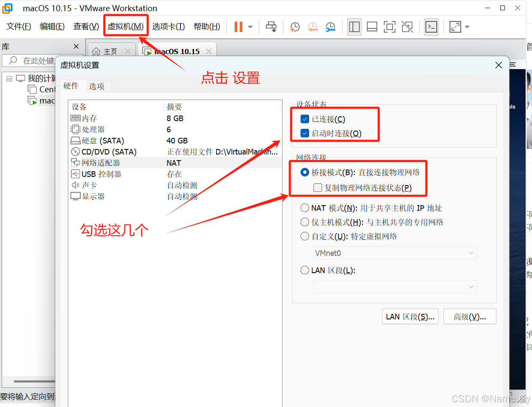Screen dimensions: 532x407
Task: Toggle the 启动时连接(O) checkbox
Action: tap(305, 133)
